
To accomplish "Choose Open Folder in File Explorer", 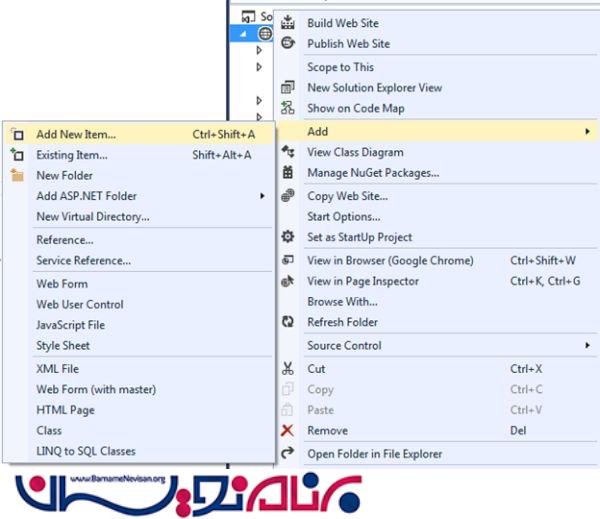I will coord(374,454).
